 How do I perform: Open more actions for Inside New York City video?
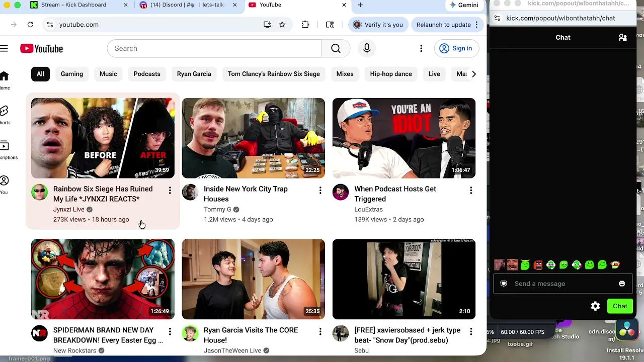pyautogui.click(x=320, y=191)
